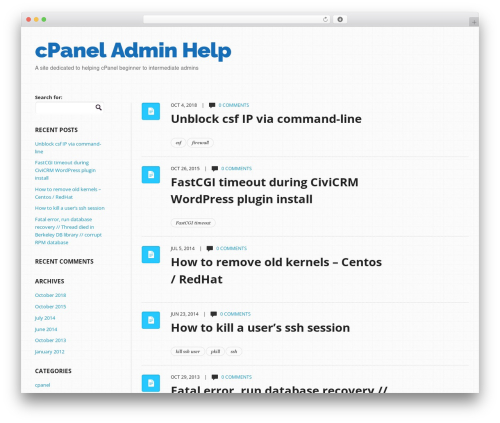Click the Oct 4, 2018 post date
This screenshot has width=500, height=423.
(184, 105)
